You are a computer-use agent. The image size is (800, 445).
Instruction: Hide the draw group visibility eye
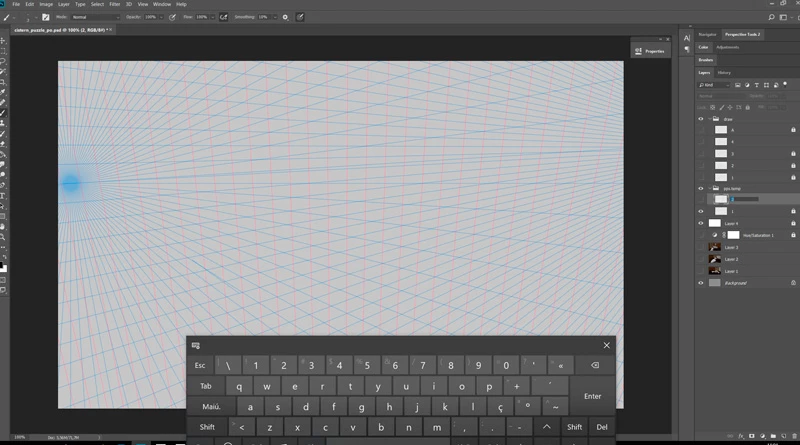click(x=701, y=119)
